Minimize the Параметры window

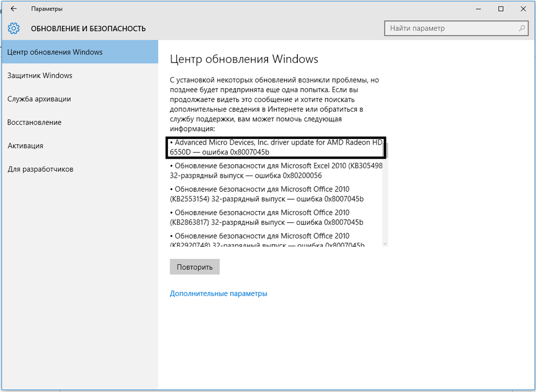point(478,9)
